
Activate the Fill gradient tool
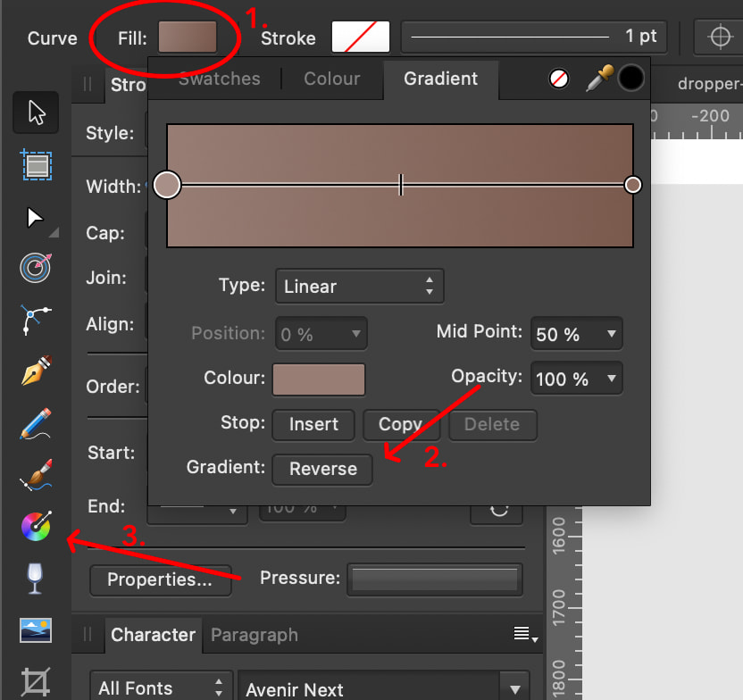tap(36, 528)
